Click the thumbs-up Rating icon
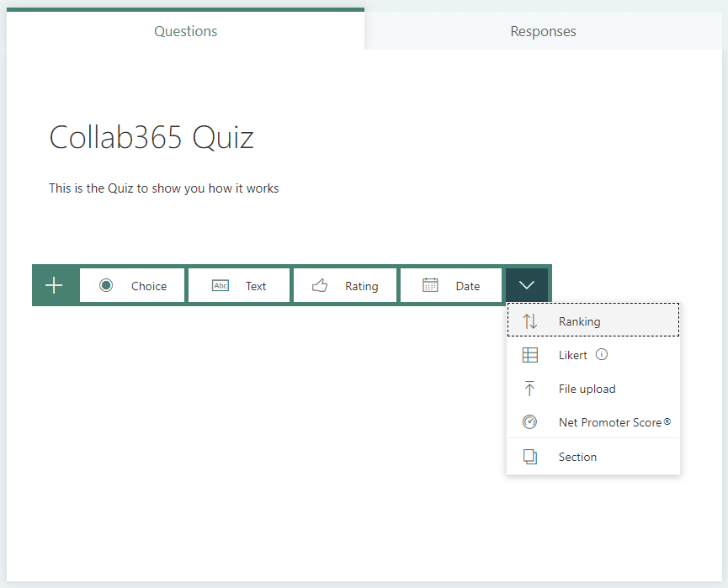Screen dimensions: 728x588 tap(320, 286)
